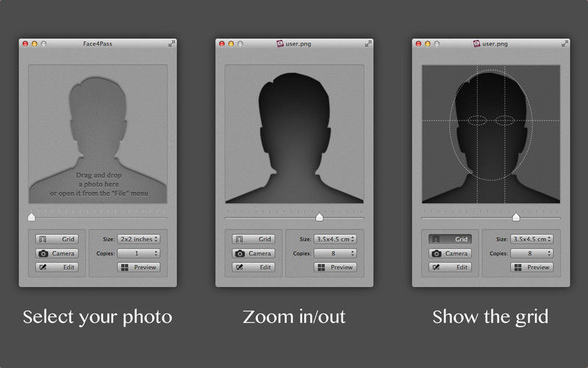Click Edit in the right user.png window
The image size is (588, 368).
click(450, 267)
